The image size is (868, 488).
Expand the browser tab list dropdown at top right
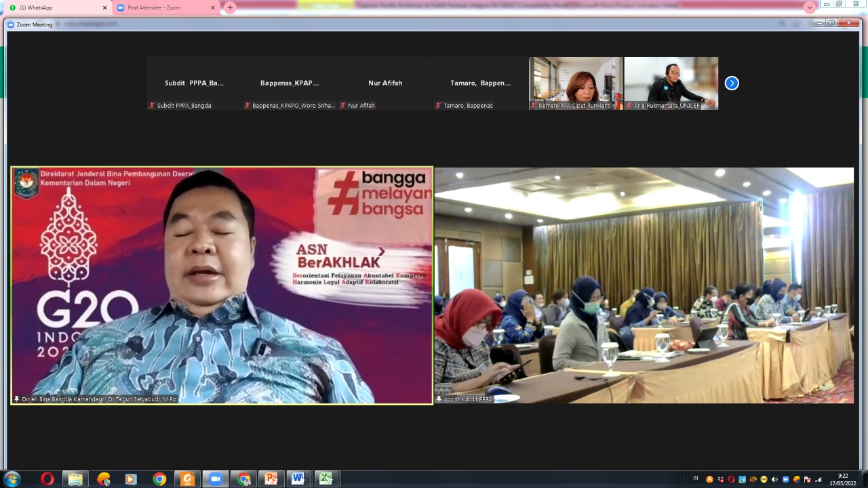[809, 7]
